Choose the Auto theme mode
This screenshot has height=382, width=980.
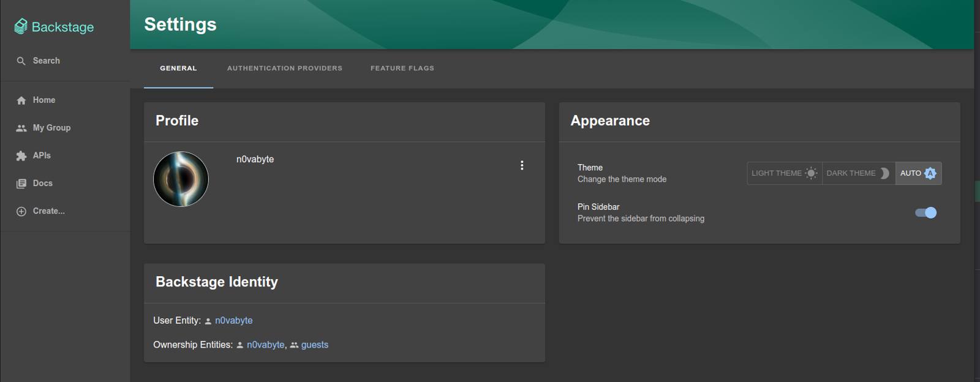(918, 173)
